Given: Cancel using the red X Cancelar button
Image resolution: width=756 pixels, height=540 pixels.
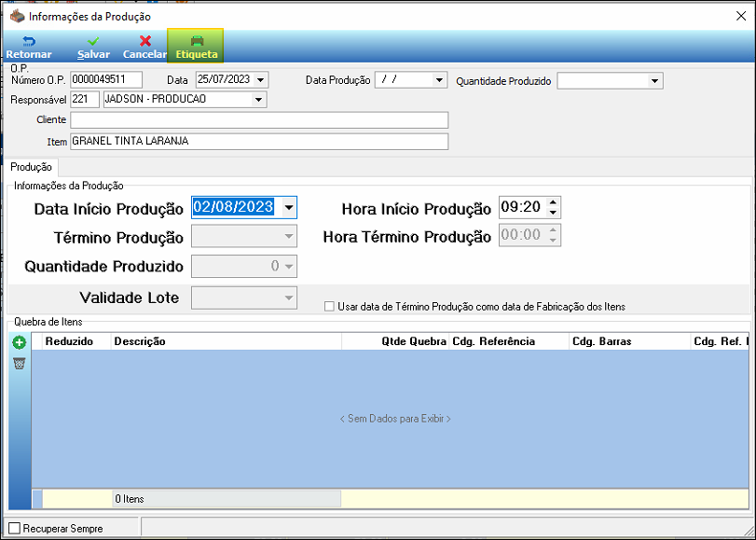Looking at the screenshot, I should click(144, 48).
